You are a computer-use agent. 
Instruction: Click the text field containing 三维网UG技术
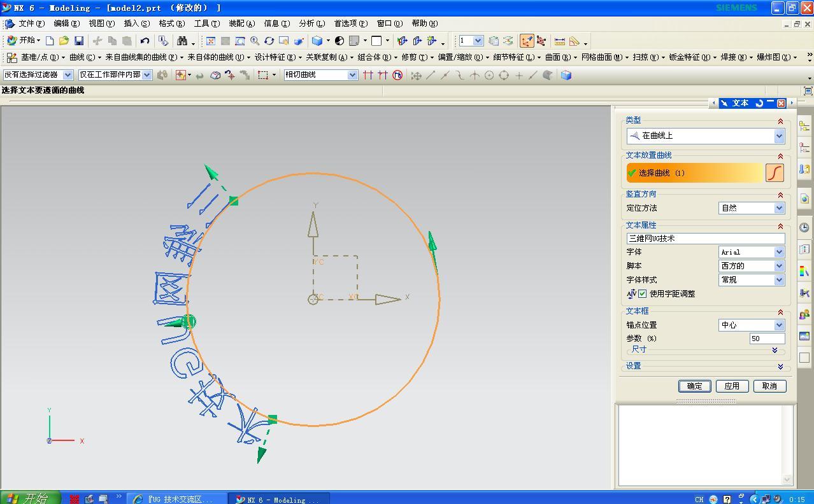click(x=706, y=239)
